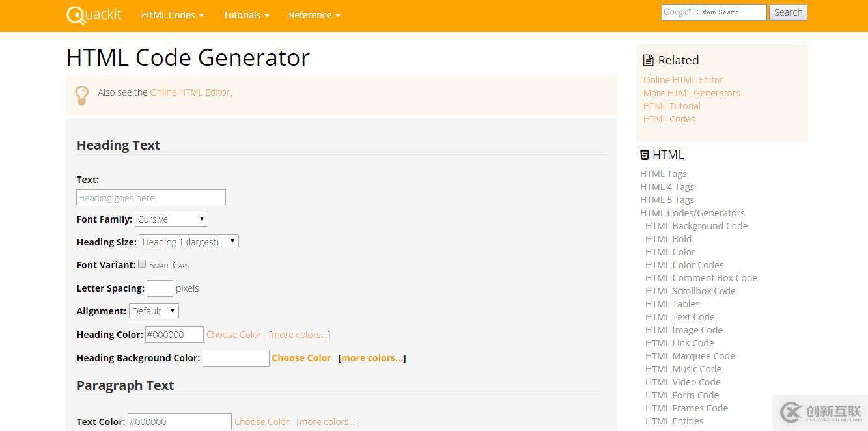Click the Google Custom Search box
The height and width of the screenshot is (431, 868).
[x=714, y=12]
